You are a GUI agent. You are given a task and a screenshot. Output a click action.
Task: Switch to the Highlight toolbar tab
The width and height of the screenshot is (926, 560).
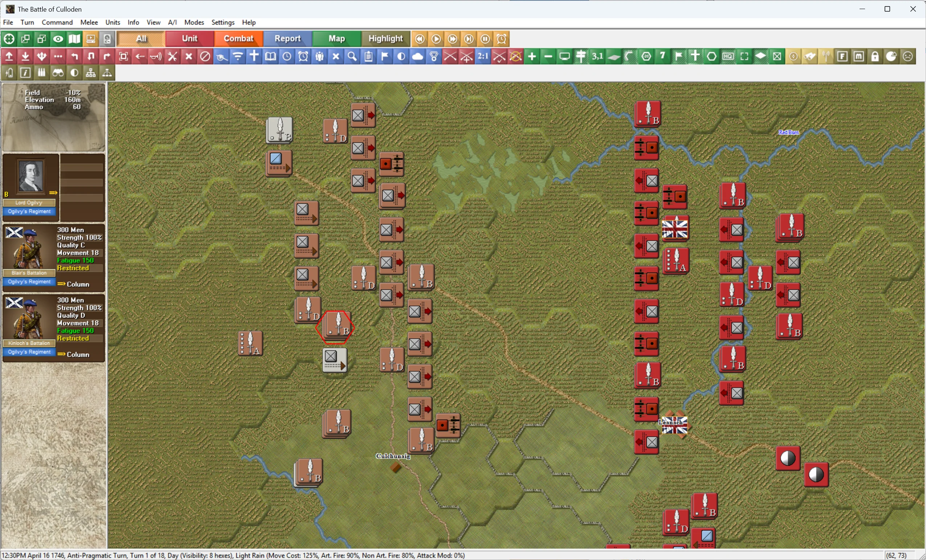[x=386, y=39]
